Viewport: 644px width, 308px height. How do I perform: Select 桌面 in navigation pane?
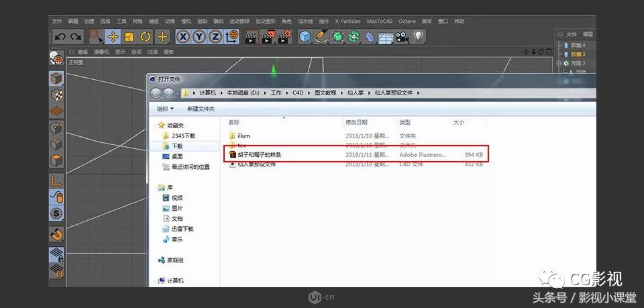177,156
